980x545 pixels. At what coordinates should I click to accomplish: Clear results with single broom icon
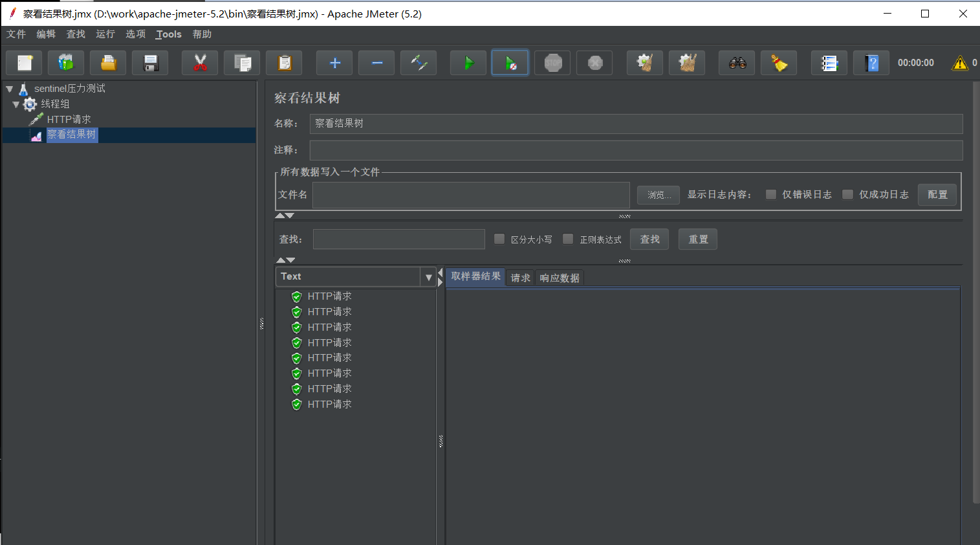tap(645, 63)
